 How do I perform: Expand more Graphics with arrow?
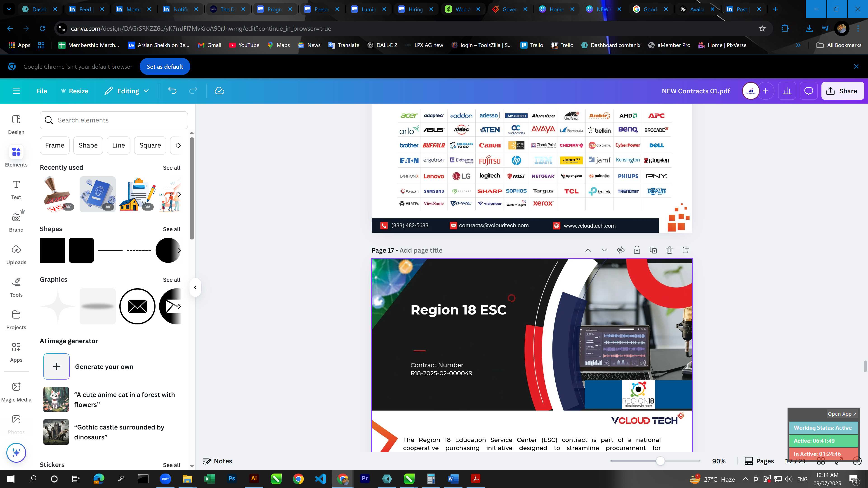click(179, 306)
